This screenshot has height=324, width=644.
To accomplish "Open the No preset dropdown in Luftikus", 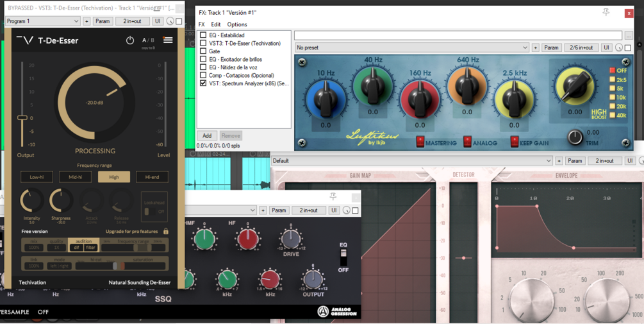I will click(412, 47).
